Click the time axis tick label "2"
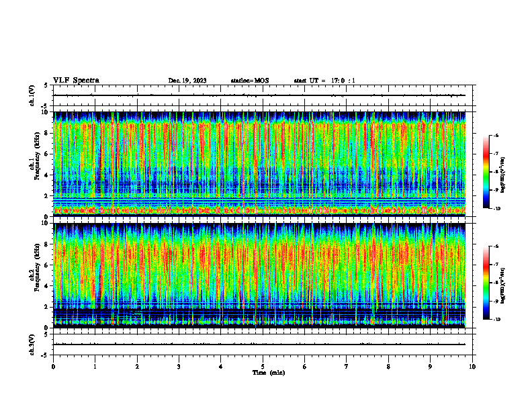 [137, 367]
